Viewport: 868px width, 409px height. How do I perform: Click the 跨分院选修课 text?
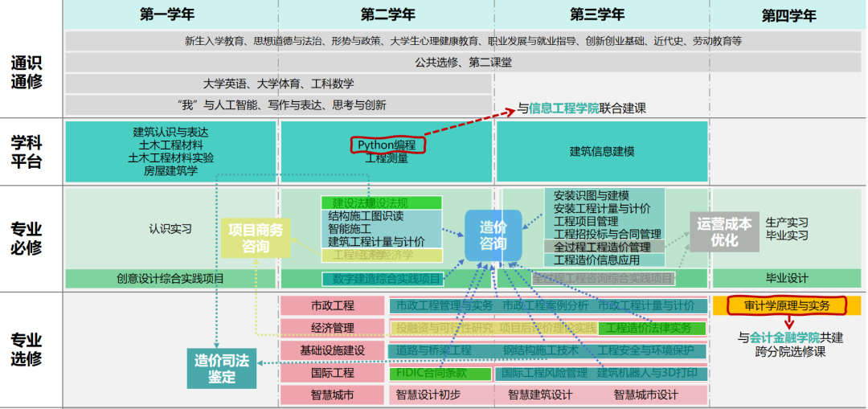(790, 352)
